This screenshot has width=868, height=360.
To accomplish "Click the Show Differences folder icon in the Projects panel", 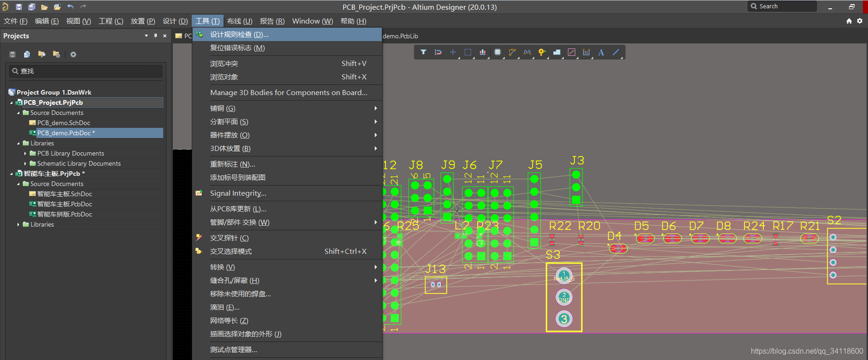I will tap(41, 54).
